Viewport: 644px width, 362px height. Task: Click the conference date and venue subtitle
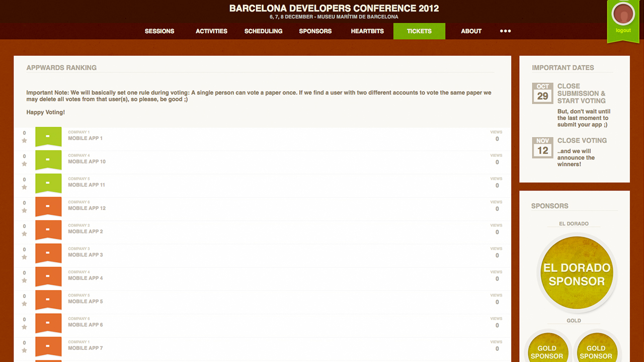(334, 17)
